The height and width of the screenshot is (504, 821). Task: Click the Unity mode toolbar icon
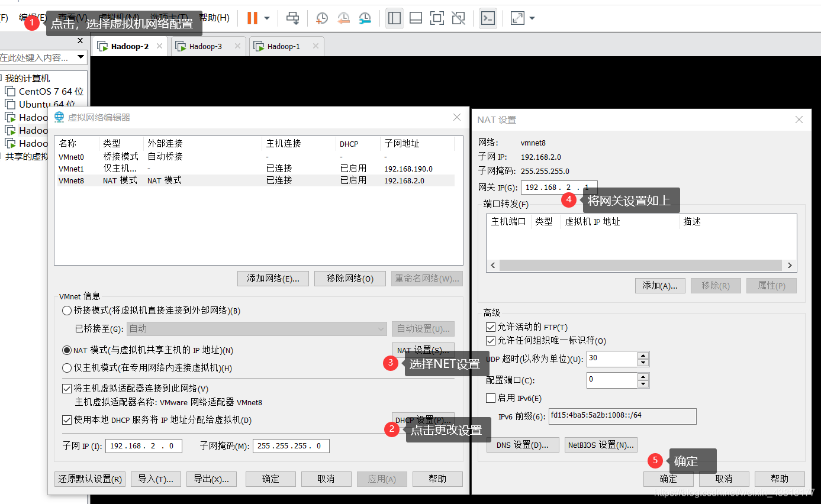(x=458, y=18)
